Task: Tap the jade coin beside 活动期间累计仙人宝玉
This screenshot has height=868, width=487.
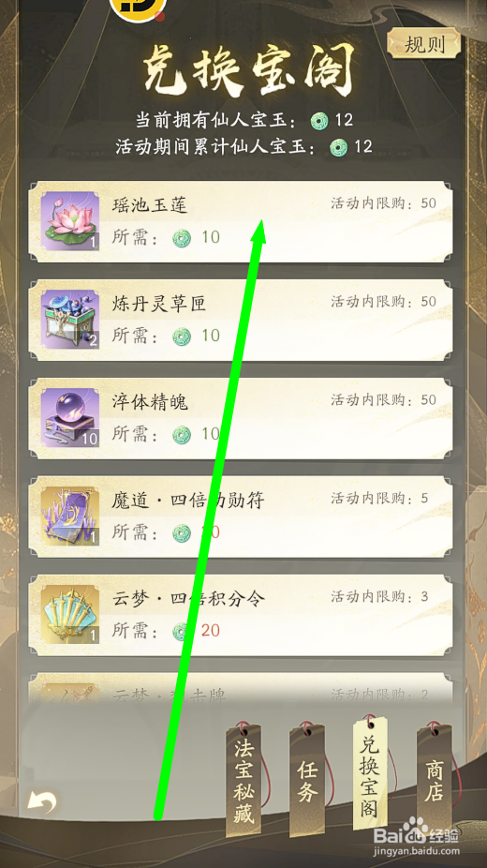Action: [338, 147]
